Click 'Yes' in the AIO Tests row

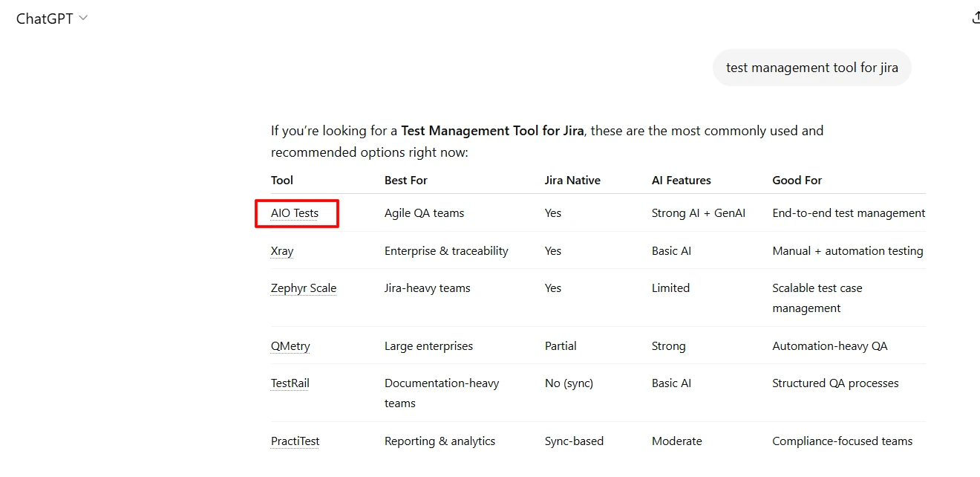pyautogui.click(x=553, y=213)
